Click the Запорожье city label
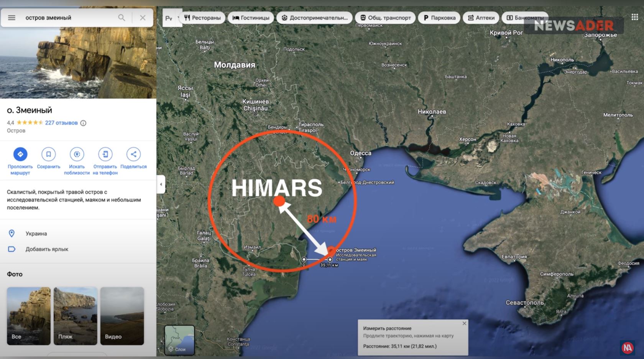Image resolution: width=644 pixels, height=359 pixels. point(601,35)
